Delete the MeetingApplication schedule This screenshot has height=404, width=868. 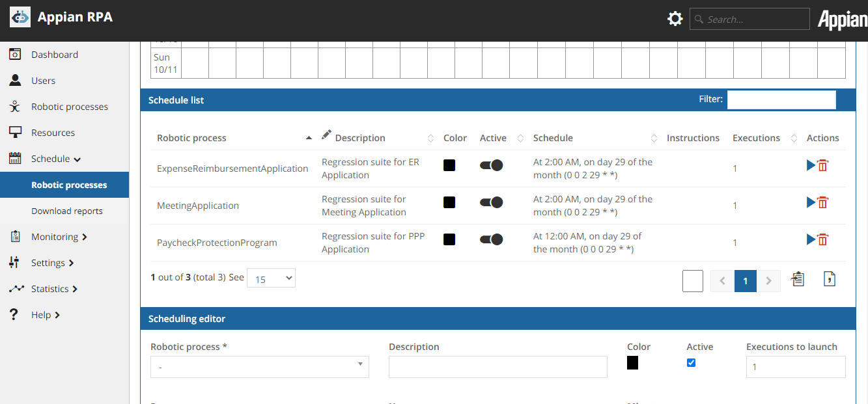pos(823,203)
